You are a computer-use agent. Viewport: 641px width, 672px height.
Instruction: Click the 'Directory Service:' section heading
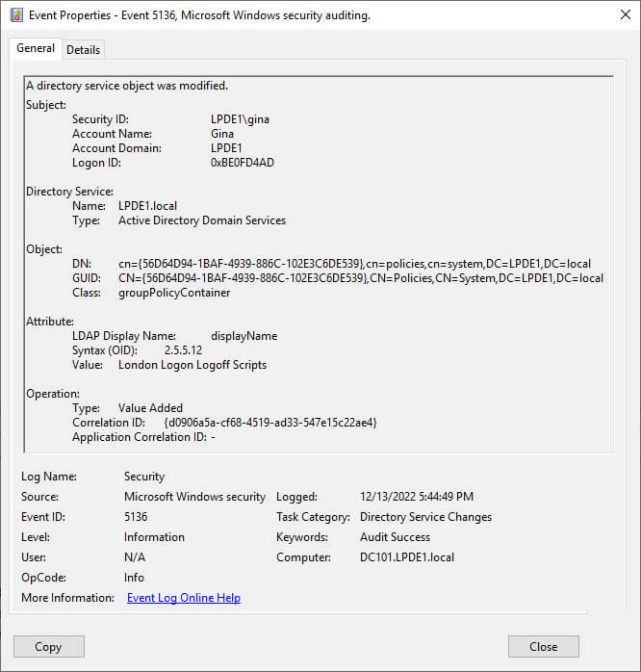70,192
